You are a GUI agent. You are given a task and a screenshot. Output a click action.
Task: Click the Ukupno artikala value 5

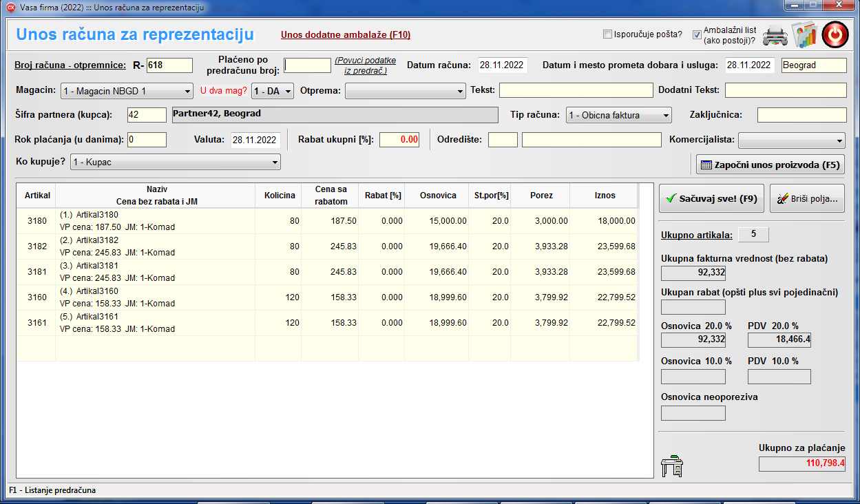pos(753,234)
